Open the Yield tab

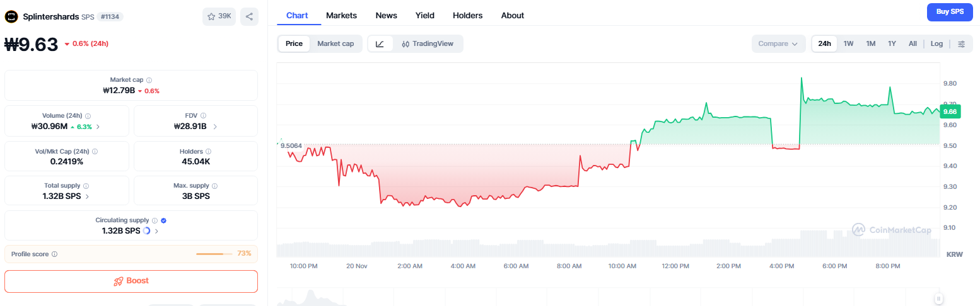[x=424, y=15]
